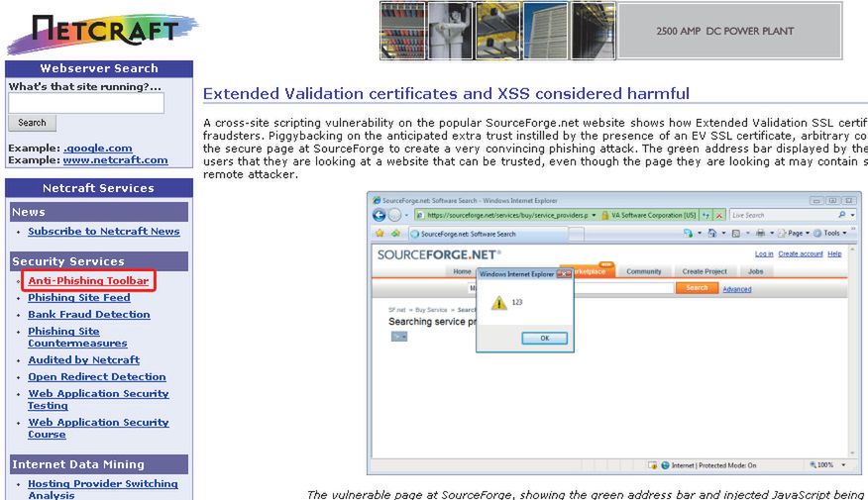This screenshot has height=500, width=868.
Task: Open the IE Tools menu
Action: pos(829,234)
